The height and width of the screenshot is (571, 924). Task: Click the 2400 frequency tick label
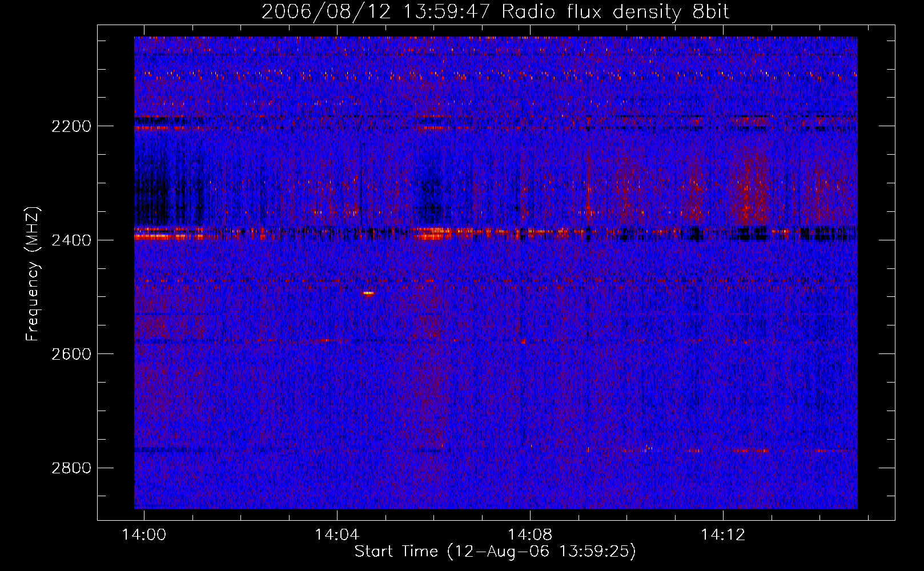point(71,240)
